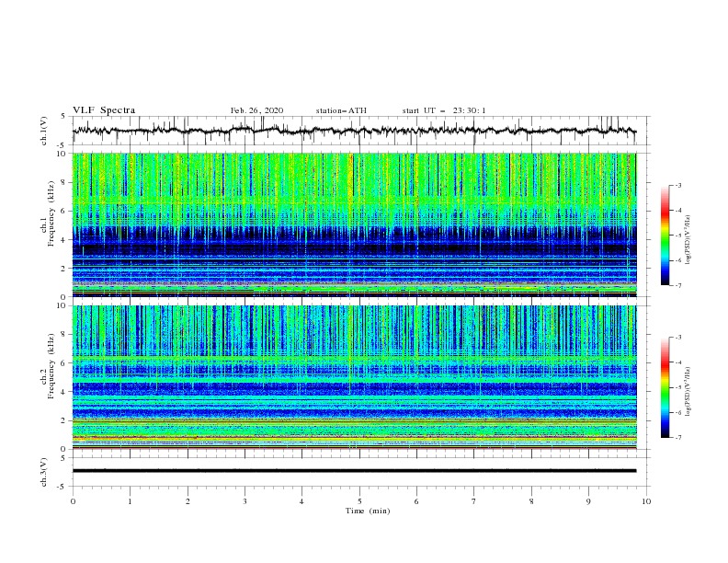The height and width of the screenshot is (563, 728).
Task: Click the ch.1 color scale bar
Action: [665, 236]
